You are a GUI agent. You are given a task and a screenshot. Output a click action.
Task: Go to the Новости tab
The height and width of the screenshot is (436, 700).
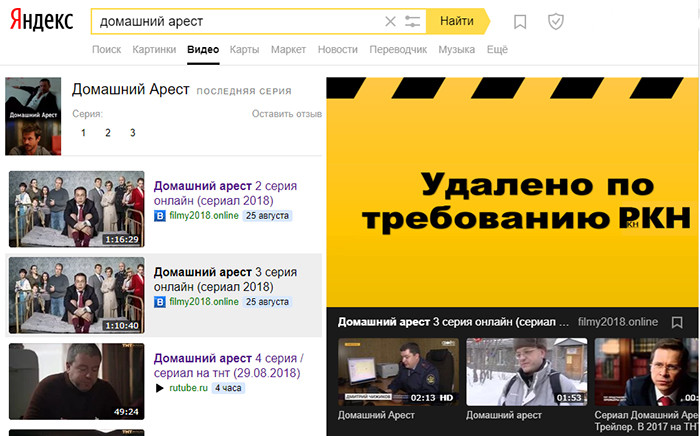337,49
